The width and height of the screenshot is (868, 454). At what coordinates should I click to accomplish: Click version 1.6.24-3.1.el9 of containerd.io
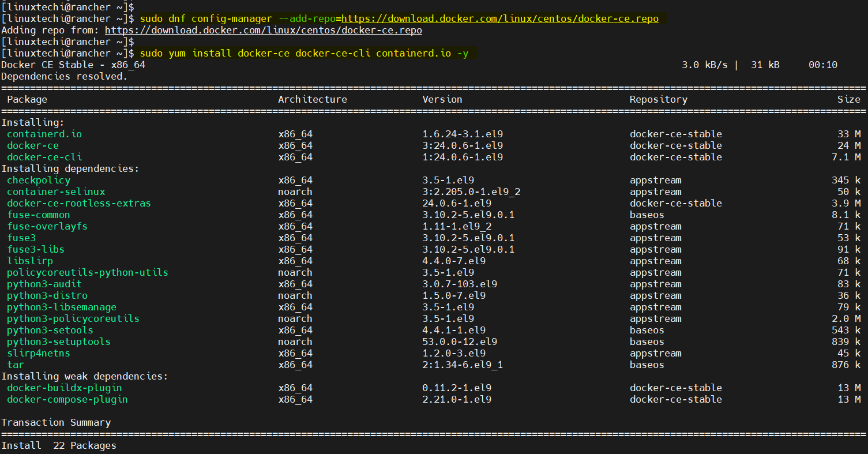[x=463, y=134]
